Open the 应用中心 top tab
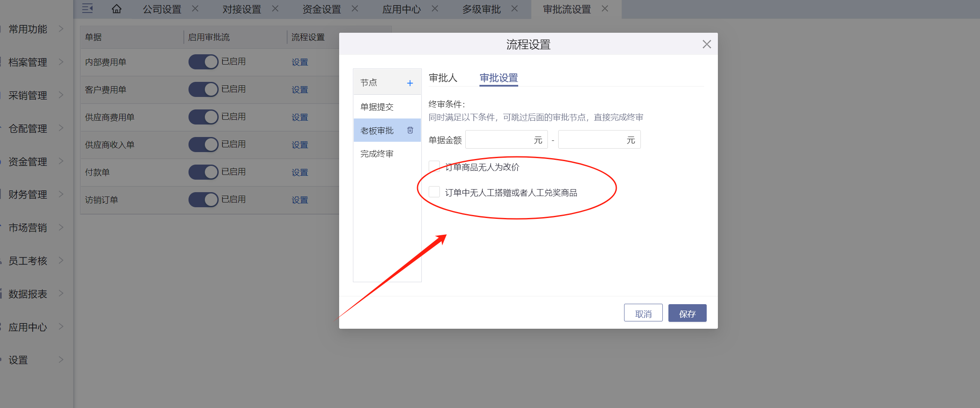The image size is (980, 408). click(x=401, y=9)
